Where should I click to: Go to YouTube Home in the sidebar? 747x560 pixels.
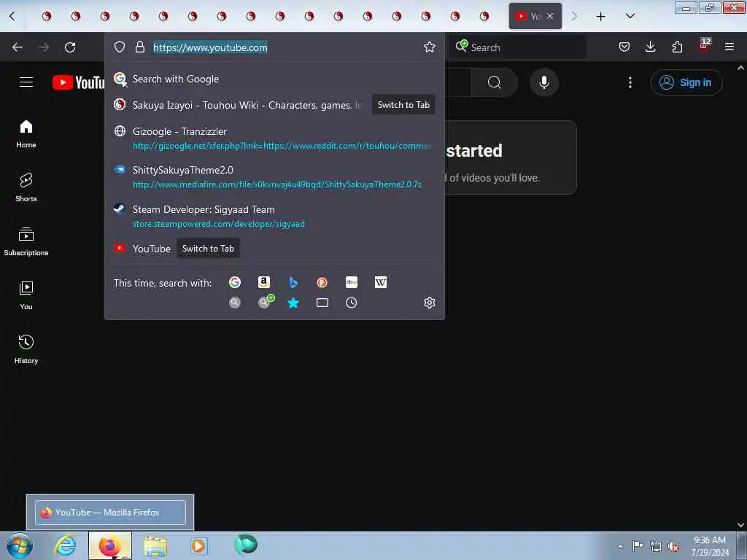(x=26, y=134)
